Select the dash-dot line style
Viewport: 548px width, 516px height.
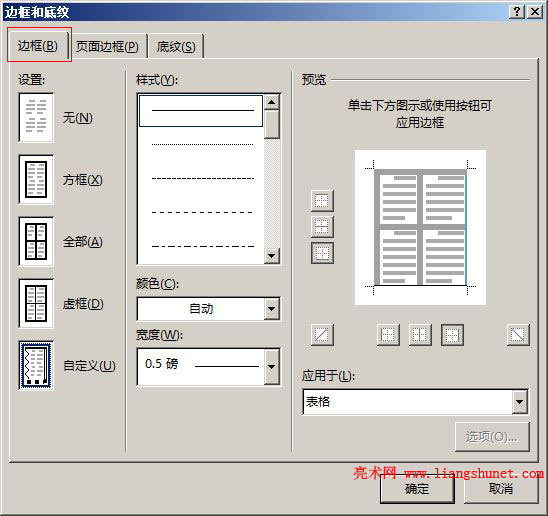[202, 246]
